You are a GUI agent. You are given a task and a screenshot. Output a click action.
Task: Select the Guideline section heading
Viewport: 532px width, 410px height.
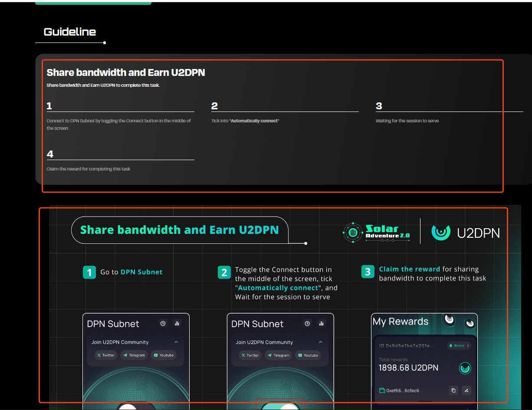click(70, 32)
